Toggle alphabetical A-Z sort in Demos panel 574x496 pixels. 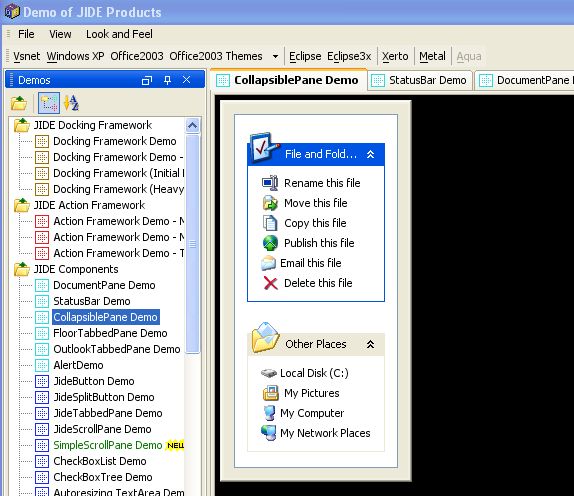pos(71,103)
